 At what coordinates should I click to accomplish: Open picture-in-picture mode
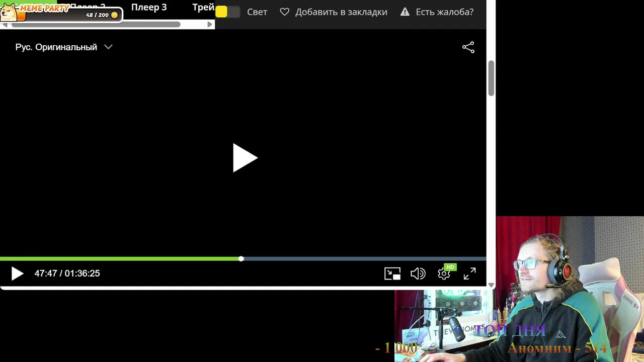click(x=392, y=274)
